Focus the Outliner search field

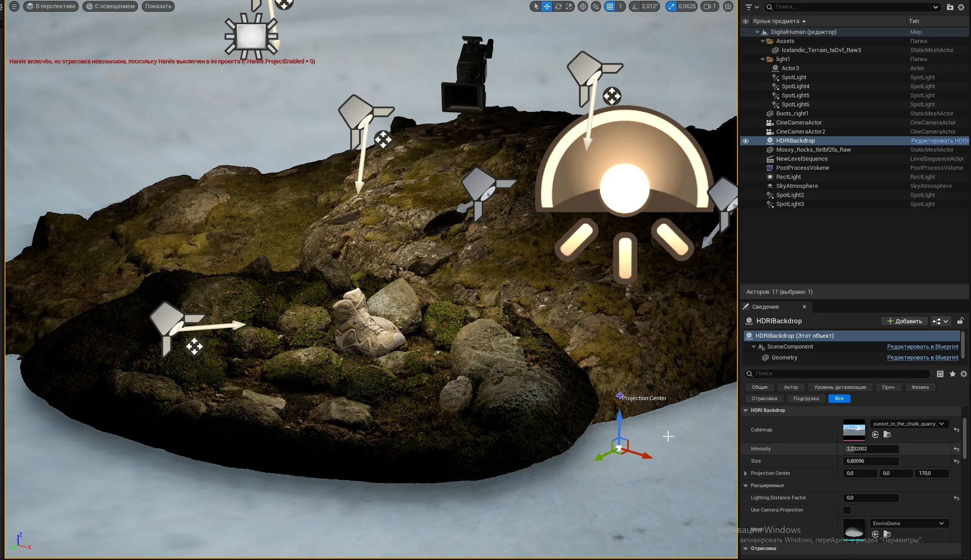(x=852, y=7)
